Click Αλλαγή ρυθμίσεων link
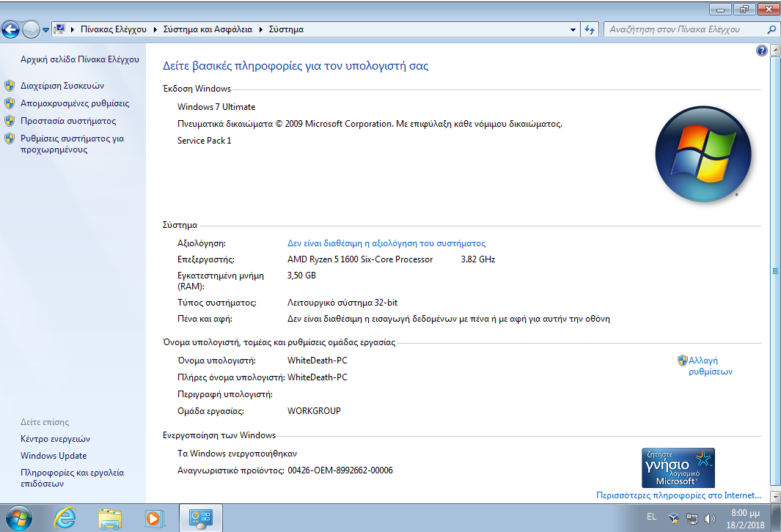The image size is (781, 532). (x=711, y=366)
